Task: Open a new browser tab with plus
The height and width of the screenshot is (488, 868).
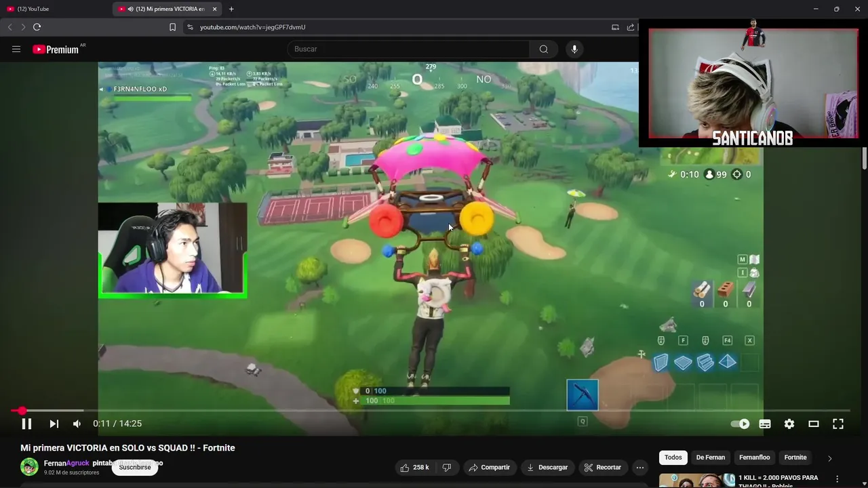Action: [x=231, y=9]
